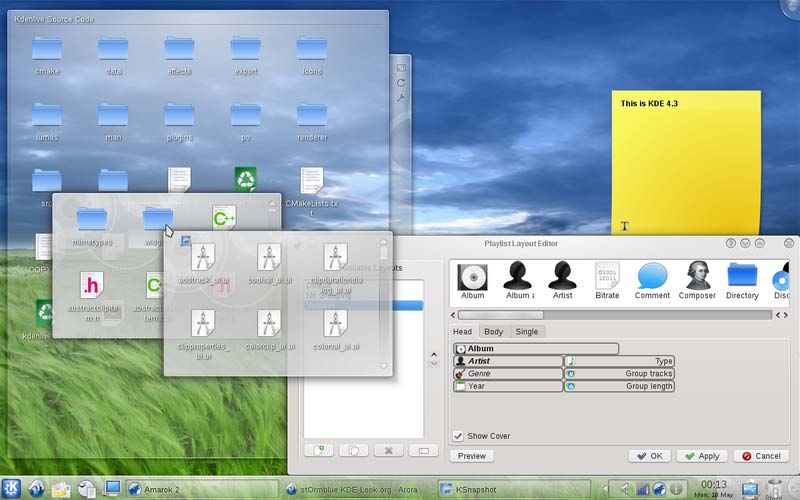Click the new layout icon button
Viewport: 800px width, 500px height.
click(319, 451)
